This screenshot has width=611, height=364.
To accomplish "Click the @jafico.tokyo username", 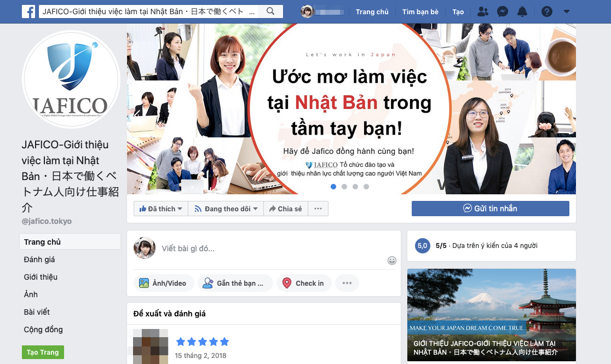I will tap(47, 221).
